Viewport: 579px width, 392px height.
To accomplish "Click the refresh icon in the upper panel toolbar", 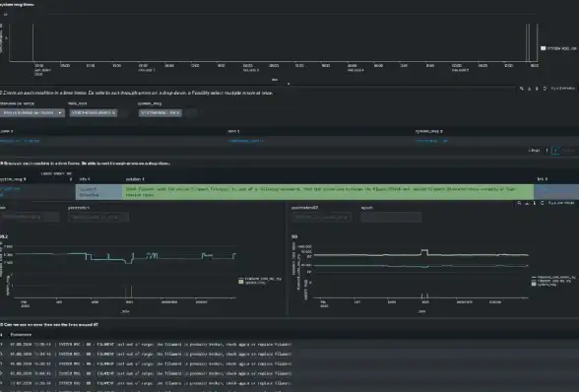I will pyautogui.click(x=545, y=89).
